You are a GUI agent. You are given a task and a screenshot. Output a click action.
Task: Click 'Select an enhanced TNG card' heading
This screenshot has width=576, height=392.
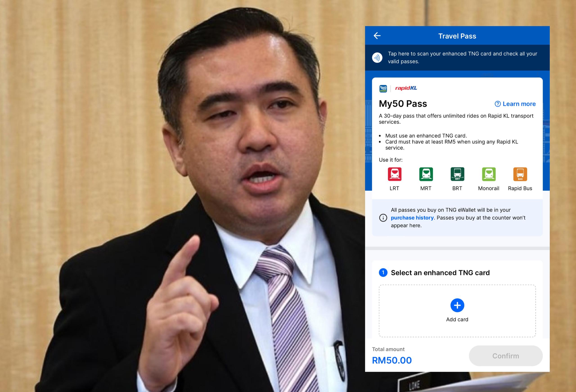pos(440,273)
